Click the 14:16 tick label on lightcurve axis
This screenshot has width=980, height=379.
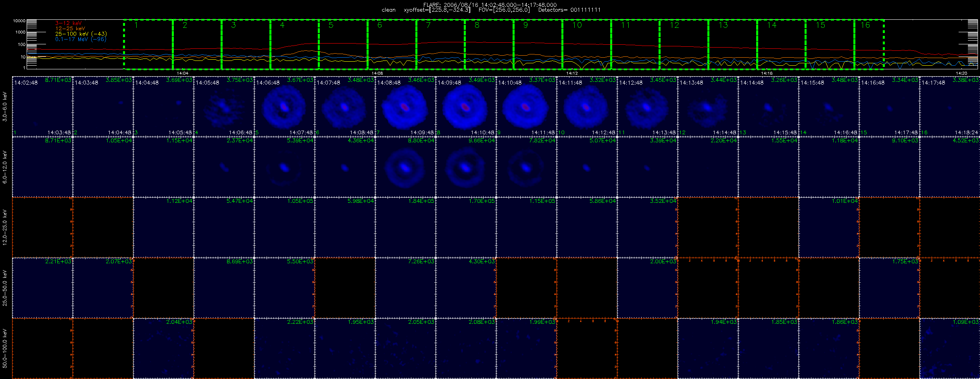click(x=767, y=73)
